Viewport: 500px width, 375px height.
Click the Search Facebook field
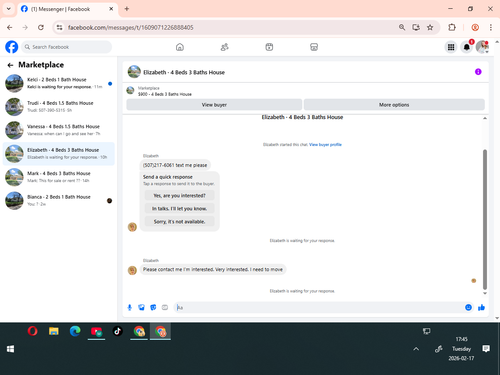67,47
